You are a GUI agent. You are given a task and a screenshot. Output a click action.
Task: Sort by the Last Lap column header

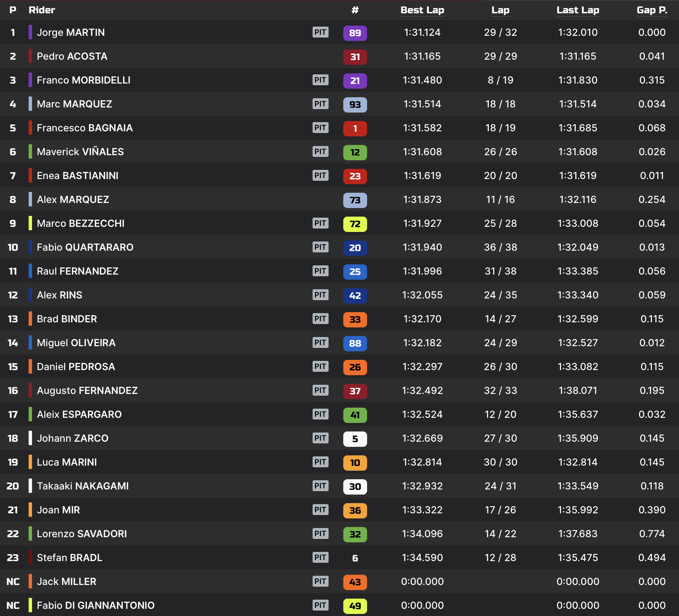pos(577,10)
